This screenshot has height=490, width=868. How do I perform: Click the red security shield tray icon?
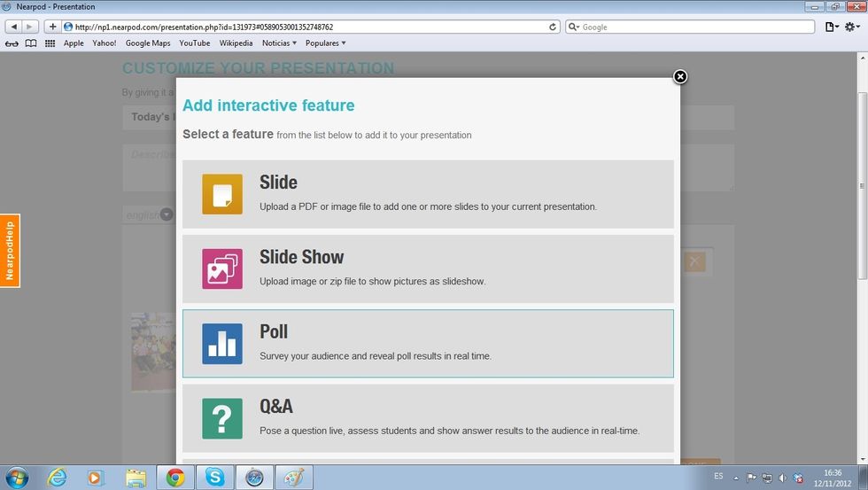pos(798,478)
